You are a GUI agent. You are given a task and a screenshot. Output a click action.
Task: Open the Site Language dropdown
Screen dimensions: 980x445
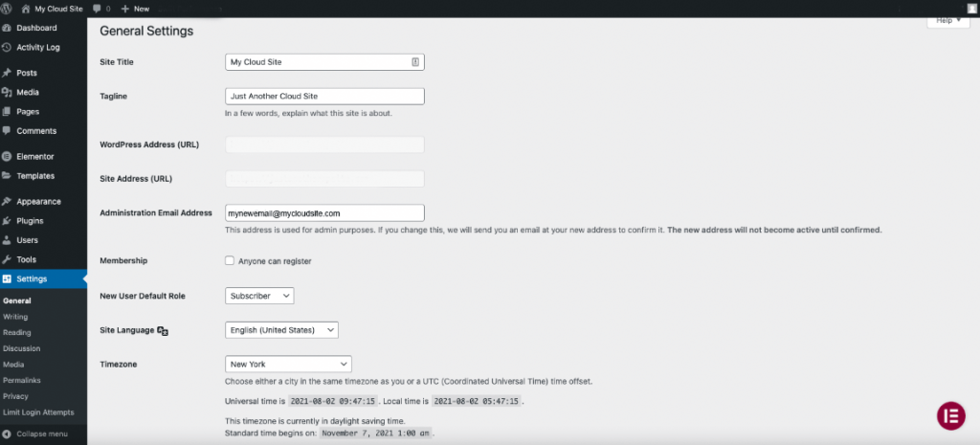[281, 330]
